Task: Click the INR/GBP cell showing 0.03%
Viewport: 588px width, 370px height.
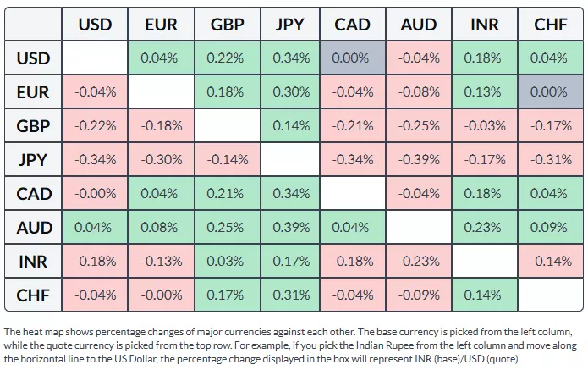Action: point(226,261)
